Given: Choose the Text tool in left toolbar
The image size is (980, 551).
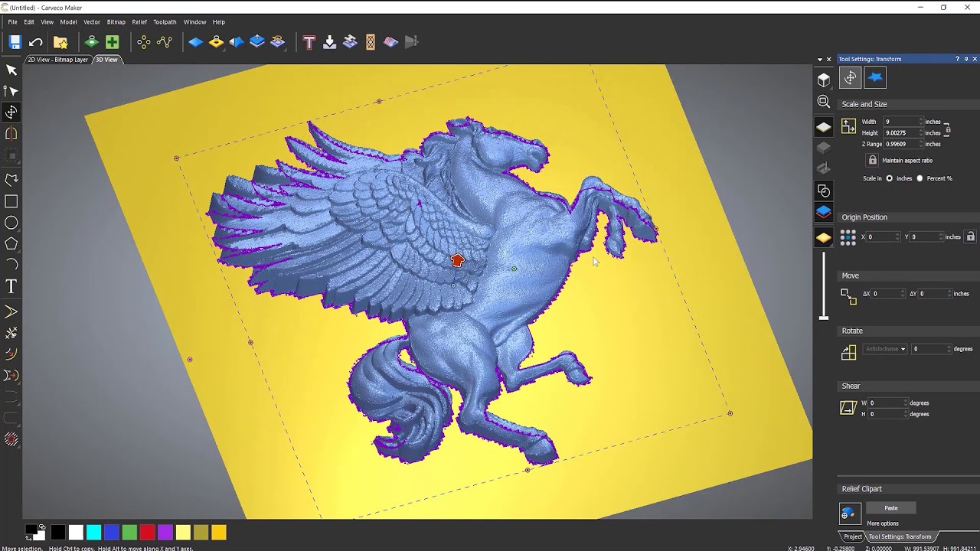Looking at the screenshot, I should point(11,286).
